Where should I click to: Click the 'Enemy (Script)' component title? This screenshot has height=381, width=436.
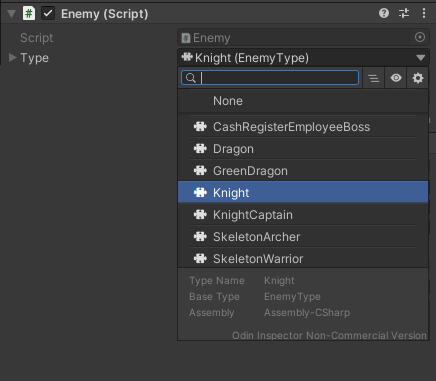click(x=105, y=14)
